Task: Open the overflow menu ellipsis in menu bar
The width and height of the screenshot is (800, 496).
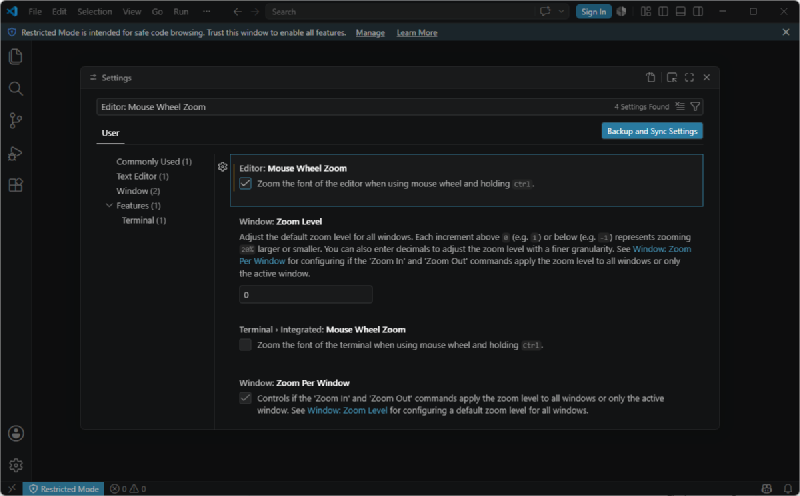Action: tap(207, 11)
